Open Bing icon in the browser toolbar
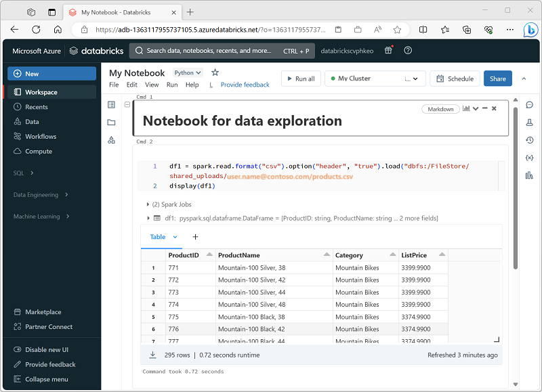542x392 pixels. tap(532, 30)
